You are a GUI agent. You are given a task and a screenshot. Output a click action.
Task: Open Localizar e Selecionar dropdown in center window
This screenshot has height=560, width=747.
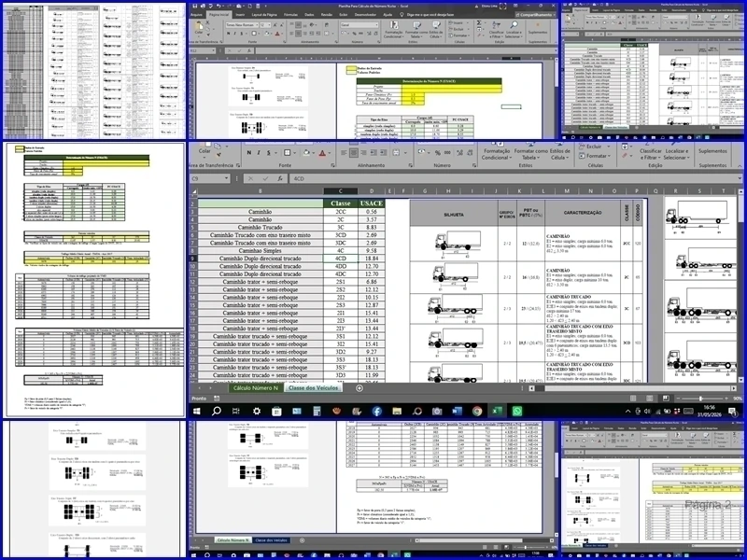click(676, 153)
